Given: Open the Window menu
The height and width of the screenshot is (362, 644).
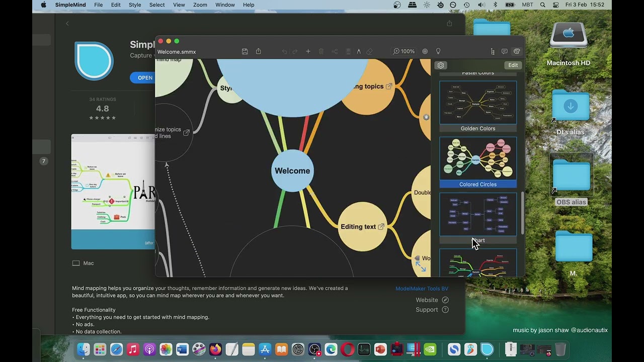Looking at the screenshot, I should click(225, 5).
